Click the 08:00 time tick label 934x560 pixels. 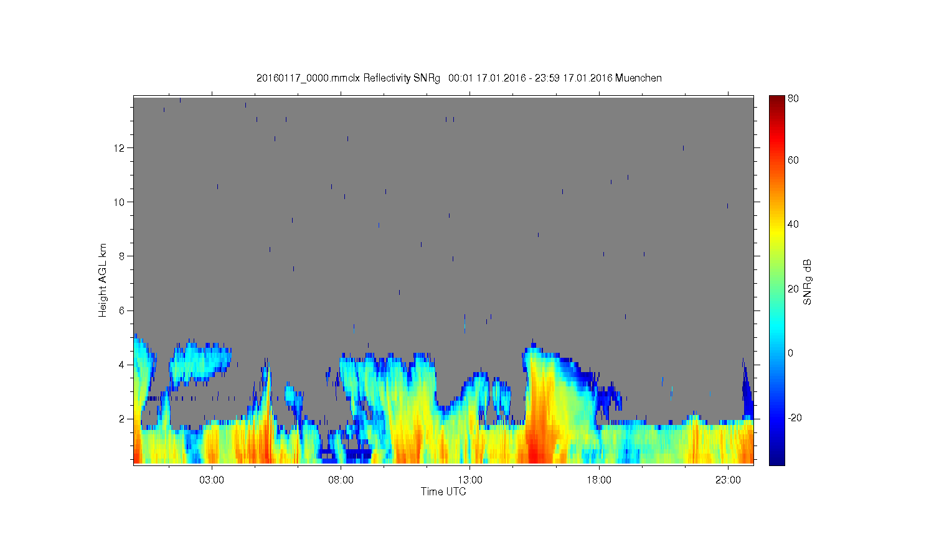[341, 480]
